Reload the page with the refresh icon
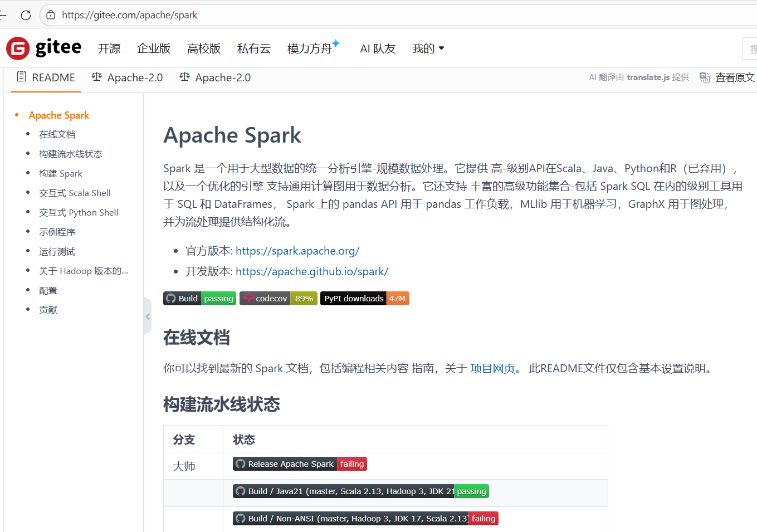 [26, 15]
